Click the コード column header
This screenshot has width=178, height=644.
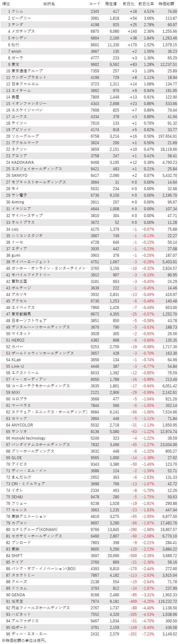(x=95, y=4)
